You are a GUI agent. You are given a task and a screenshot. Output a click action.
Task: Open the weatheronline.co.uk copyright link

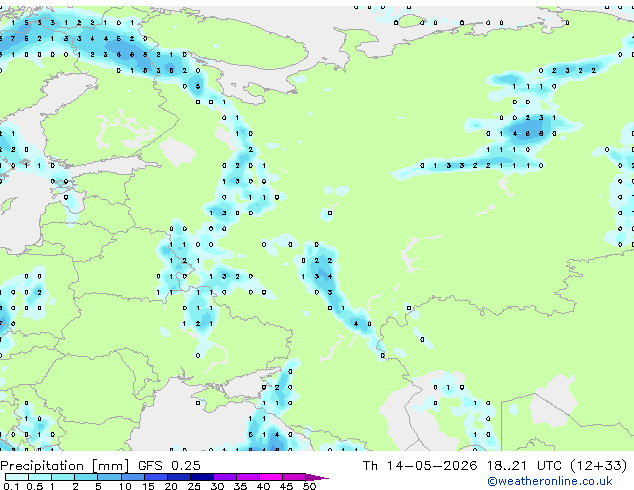point(550,481)
